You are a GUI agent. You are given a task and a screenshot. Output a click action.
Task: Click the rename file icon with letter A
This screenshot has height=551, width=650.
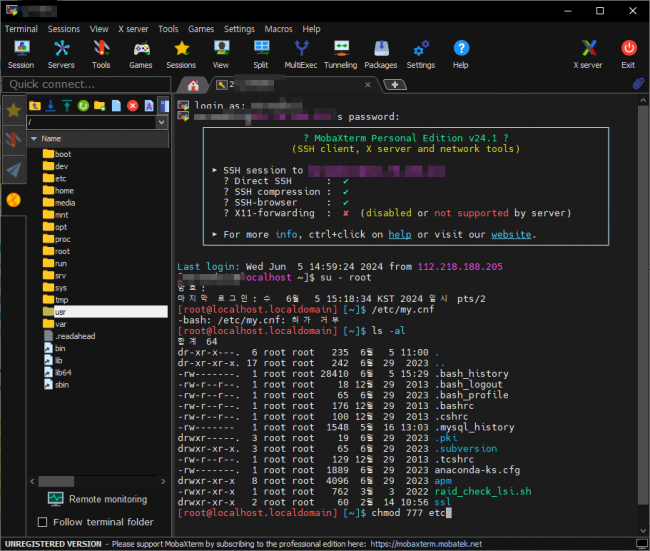[149, 106]
